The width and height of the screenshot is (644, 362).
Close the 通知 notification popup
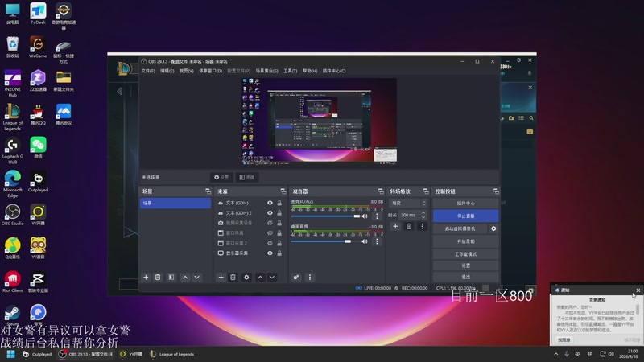coord(638,290)
